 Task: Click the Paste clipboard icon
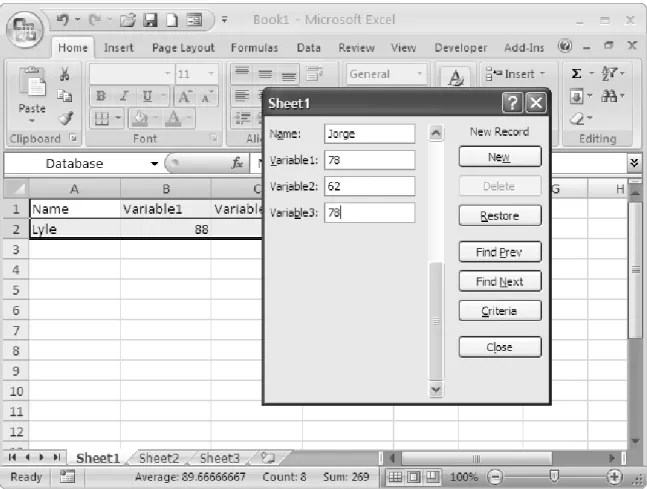click(x=32, y=81)
